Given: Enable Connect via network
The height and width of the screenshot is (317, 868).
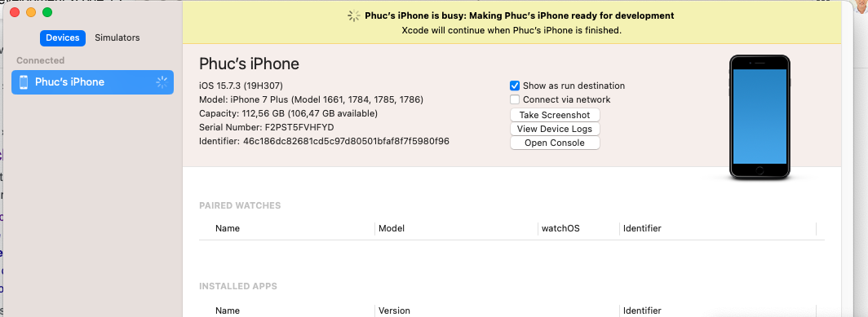Looking at the screenshot, I should point(515,99).
